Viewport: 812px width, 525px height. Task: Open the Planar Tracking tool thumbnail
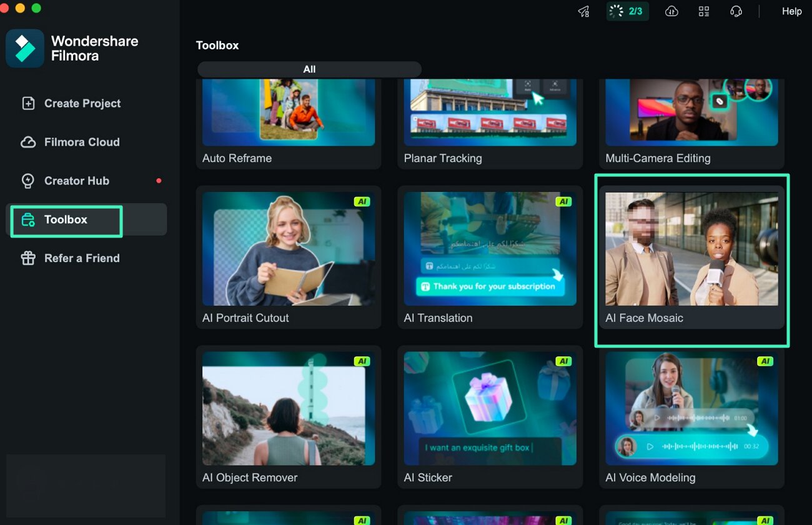[490, 112]
